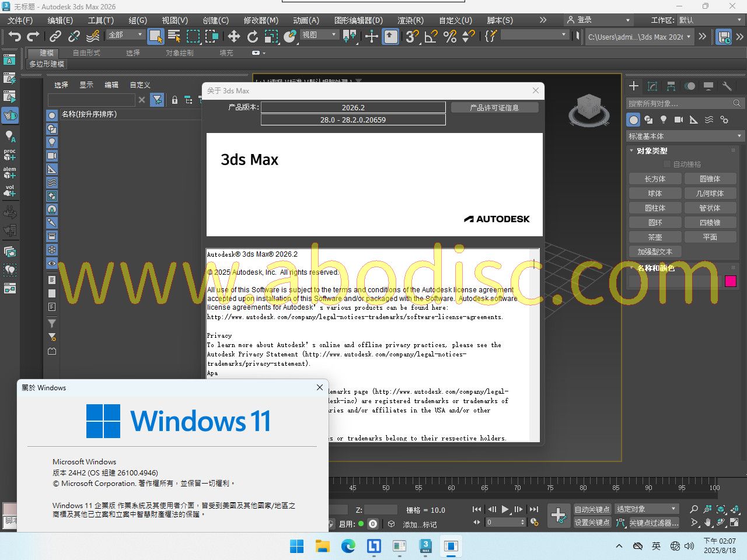
Task: Open the 渲染(R) menu
Action: point(410,20)
